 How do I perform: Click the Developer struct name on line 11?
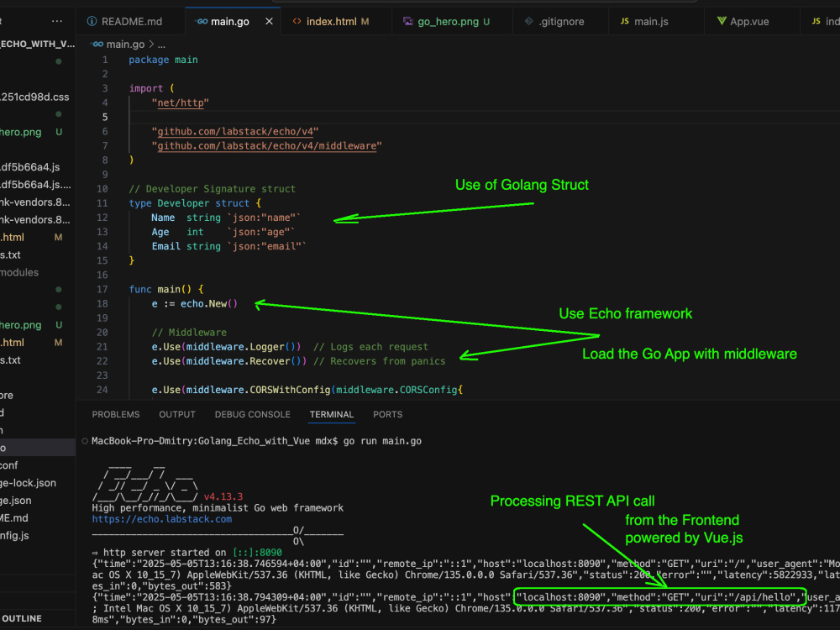point(183,203)
